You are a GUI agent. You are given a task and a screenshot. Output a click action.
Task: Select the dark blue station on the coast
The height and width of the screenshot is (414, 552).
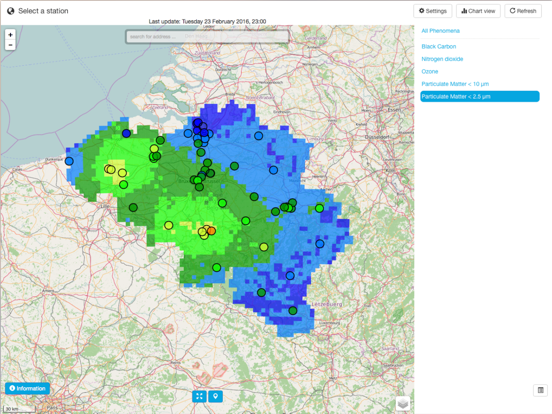pos(126,133)
